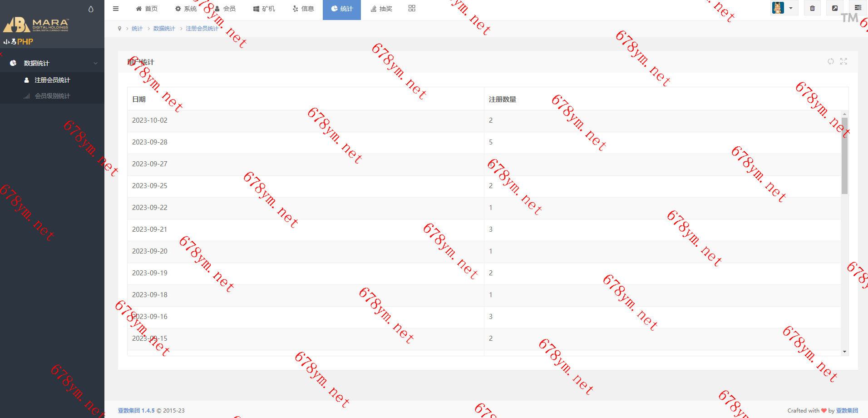Open the user avatar dropdown
868x418 pixels.
(x=784, y=8)
